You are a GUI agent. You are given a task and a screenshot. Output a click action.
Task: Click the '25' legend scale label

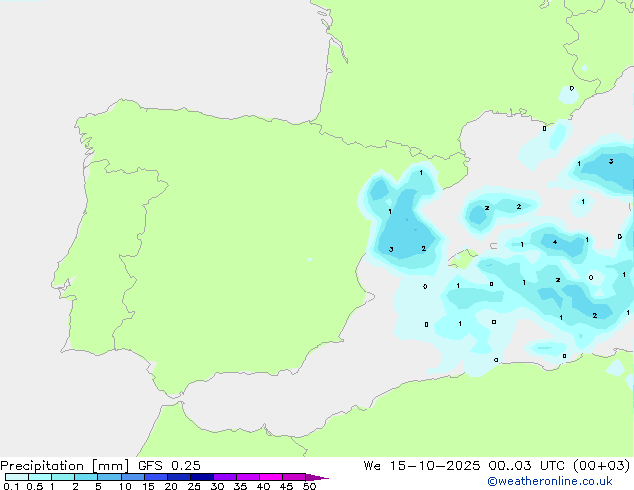194,486
